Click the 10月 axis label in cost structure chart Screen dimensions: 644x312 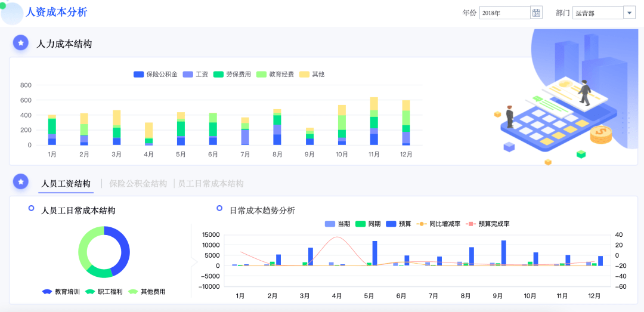(342, 155)
